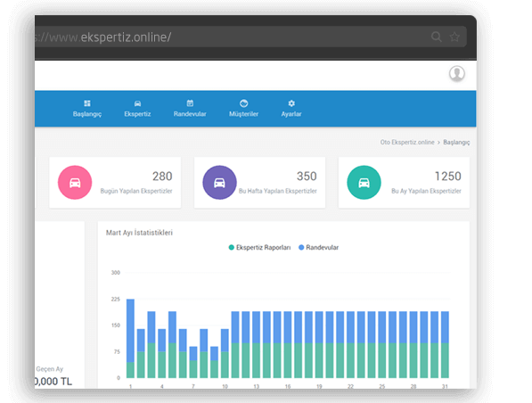Click the Ayarlar gear icon

291,103
